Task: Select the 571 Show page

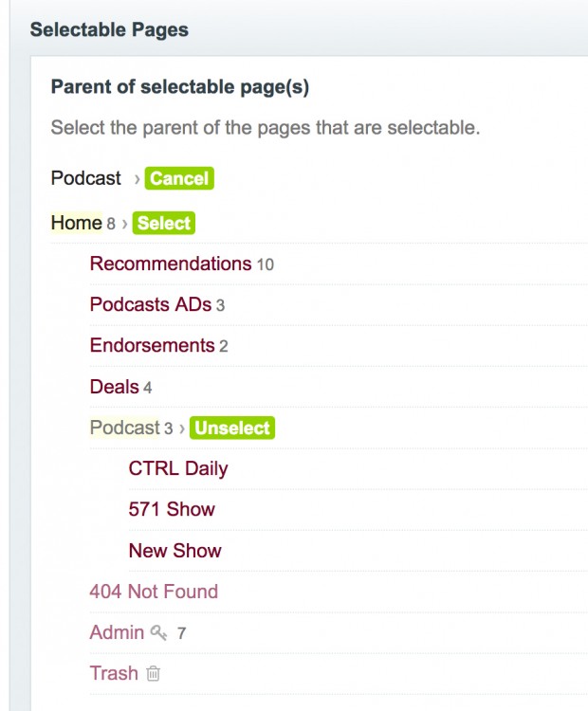Action: coord(172,509)
